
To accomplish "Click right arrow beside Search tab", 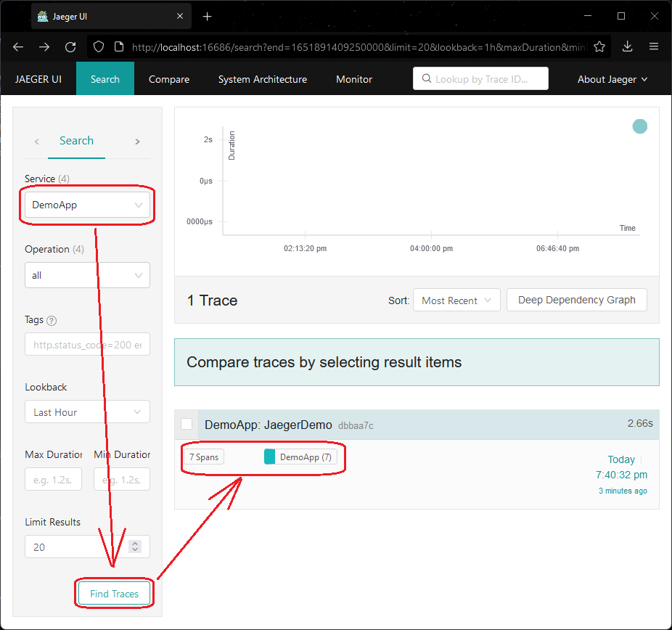I will coord(137,142).
